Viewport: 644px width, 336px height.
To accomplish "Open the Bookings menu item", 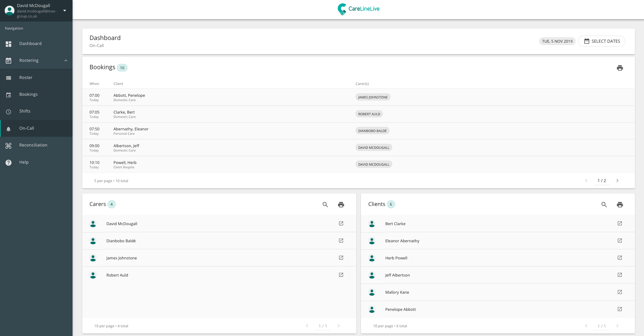I will click(36, 94).
